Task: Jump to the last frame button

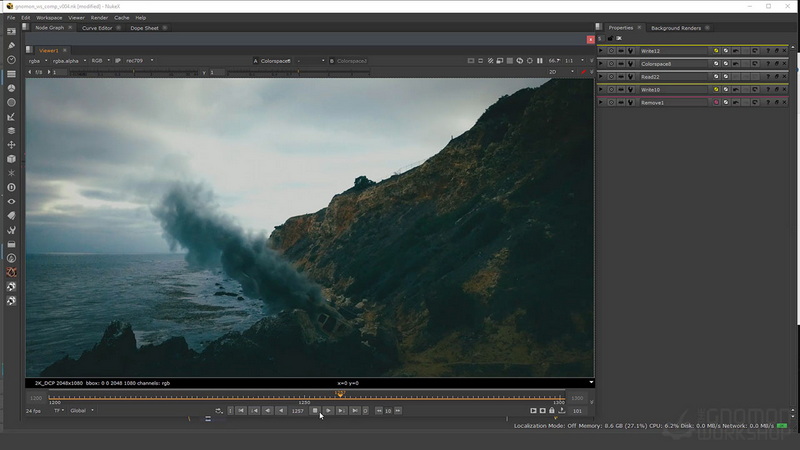Action: [x=355, y=411]
